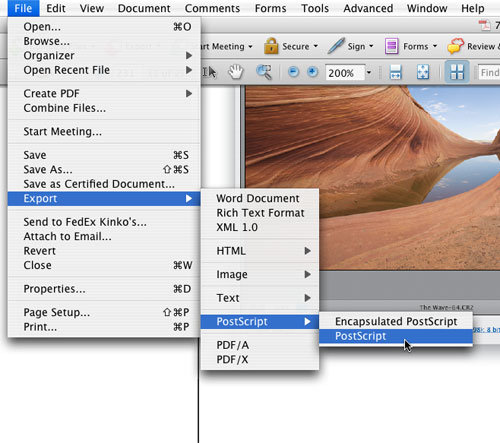Expand the Secure dropdown arrow
This screenshot has width=500, height=443.
315,46
